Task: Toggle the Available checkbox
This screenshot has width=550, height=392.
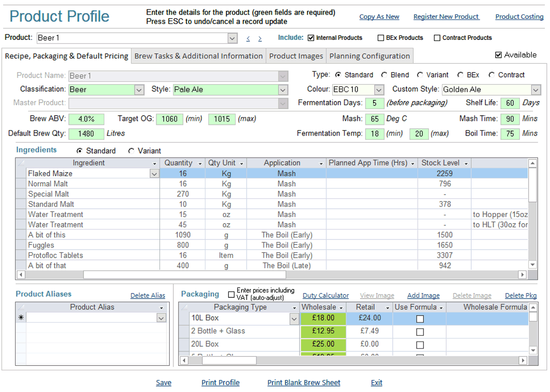Action: pyautogui.click(x=499, y=55)
